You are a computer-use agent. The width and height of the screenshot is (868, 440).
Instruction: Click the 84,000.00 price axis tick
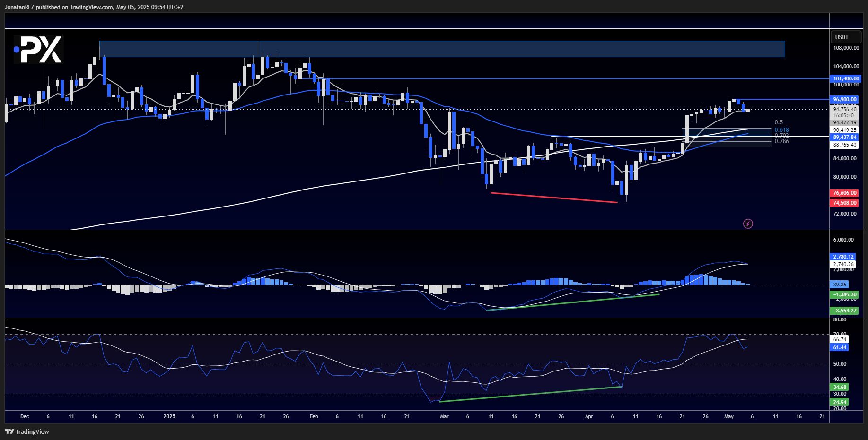pos(844,158)
